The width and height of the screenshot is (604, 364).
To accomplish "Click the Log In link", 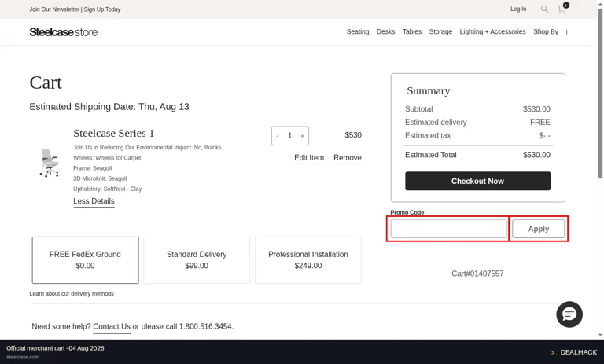I will (x=518, y=9).
